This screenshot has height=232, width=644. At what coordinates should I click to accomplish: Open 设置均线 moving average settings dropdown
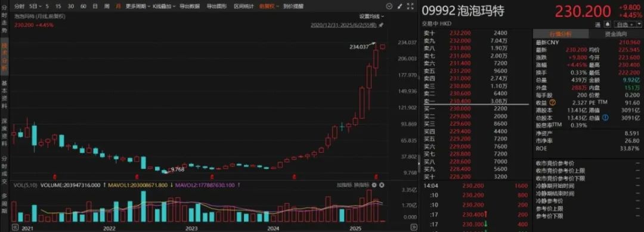pyautogui.click(x=372, y=17)
